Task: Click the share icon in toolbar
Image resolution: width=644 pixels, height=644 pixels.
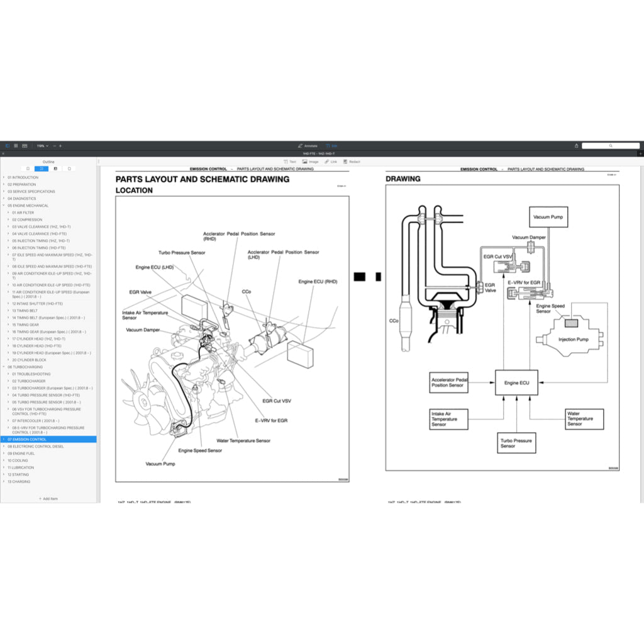Action: pyautogui.click(x=575, y=145)
